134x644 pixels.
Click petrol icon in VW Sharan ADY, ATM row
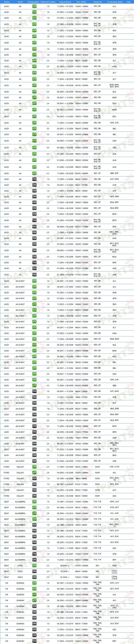coord(34,589)
